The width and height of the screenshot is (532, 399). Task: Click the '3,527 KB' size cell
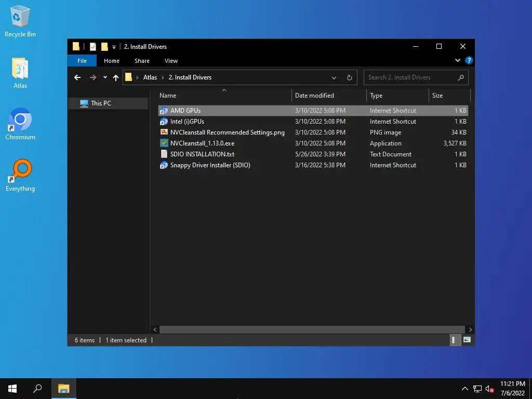pos(455,143)
